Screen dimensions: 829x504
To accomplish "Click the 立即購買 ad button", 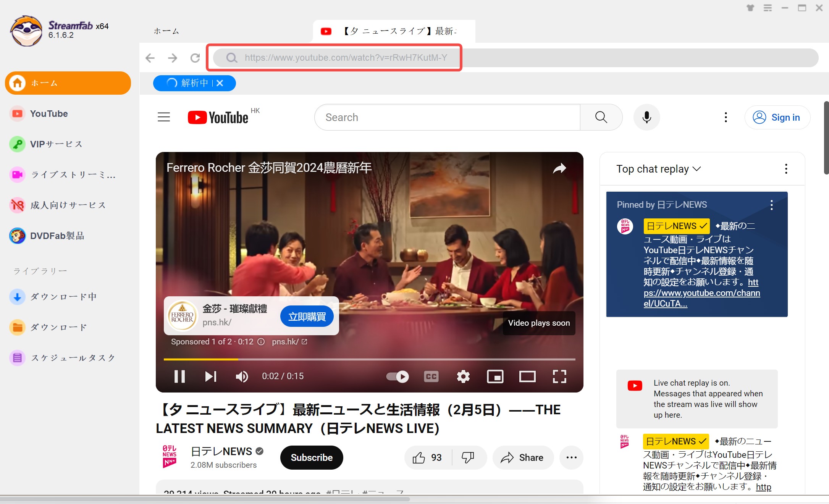I will 307,317.
